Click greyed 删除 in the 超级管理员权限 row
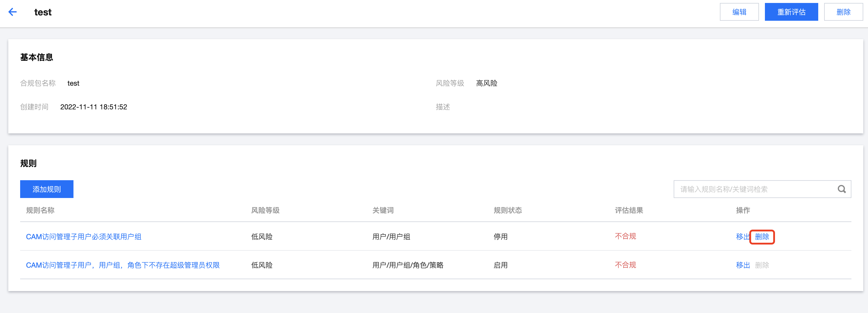Viewport: 868px width, 313px height. tap(762, 265)
